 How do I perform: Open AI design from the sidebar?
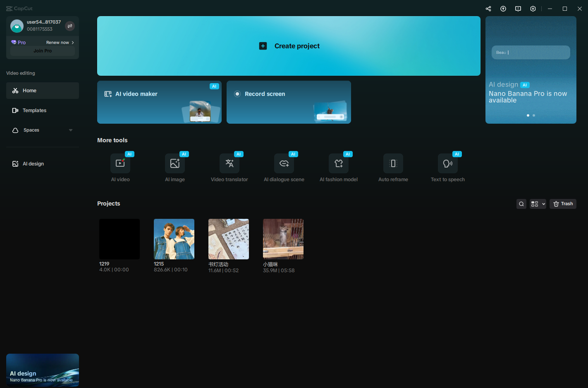tap(32, 163)
